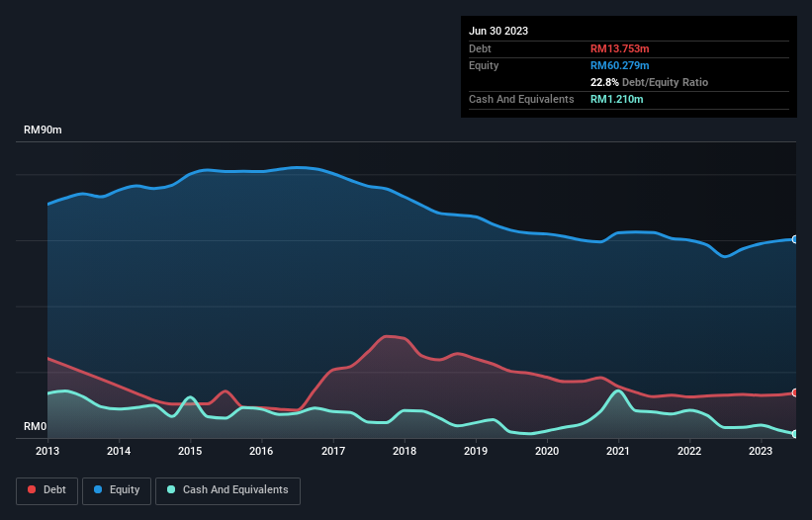Select the 2018 x-axis year label
The image size is (812, 520).
click(x=405, y=451)
